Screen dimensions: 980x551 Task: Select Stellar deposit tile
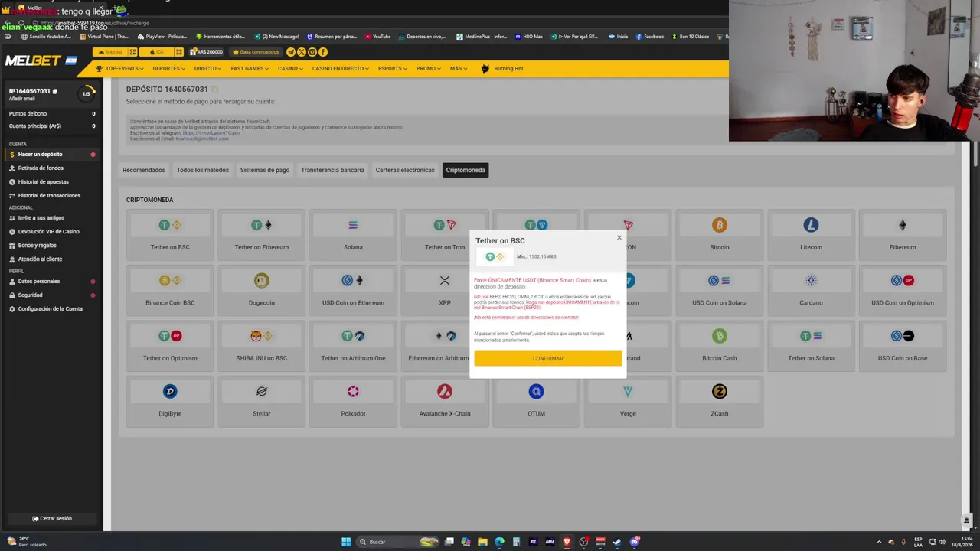tap(261, 400)
